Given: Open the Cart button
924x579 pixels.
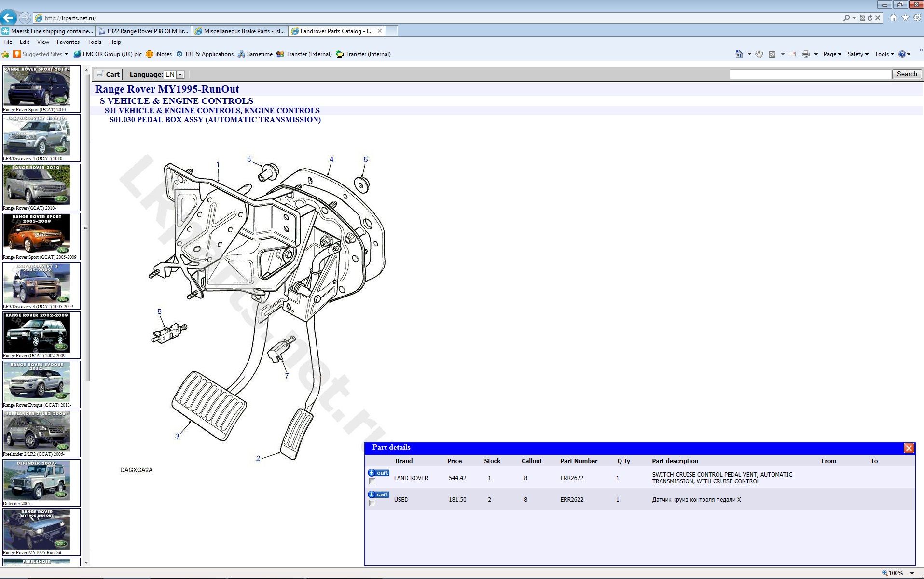Looking at the screenshot, I should click(x=108, y=74).
